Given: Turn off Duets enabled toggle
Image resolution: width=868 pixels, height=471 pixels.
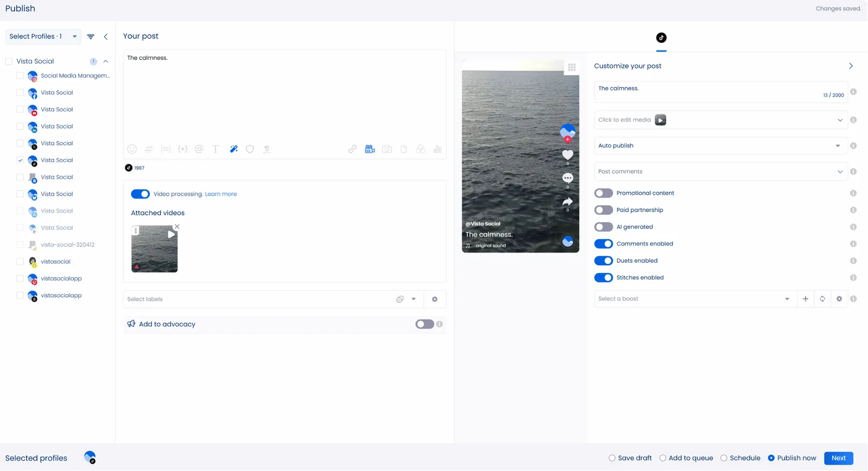Looking at the screenshot, I should coord(603,261).
